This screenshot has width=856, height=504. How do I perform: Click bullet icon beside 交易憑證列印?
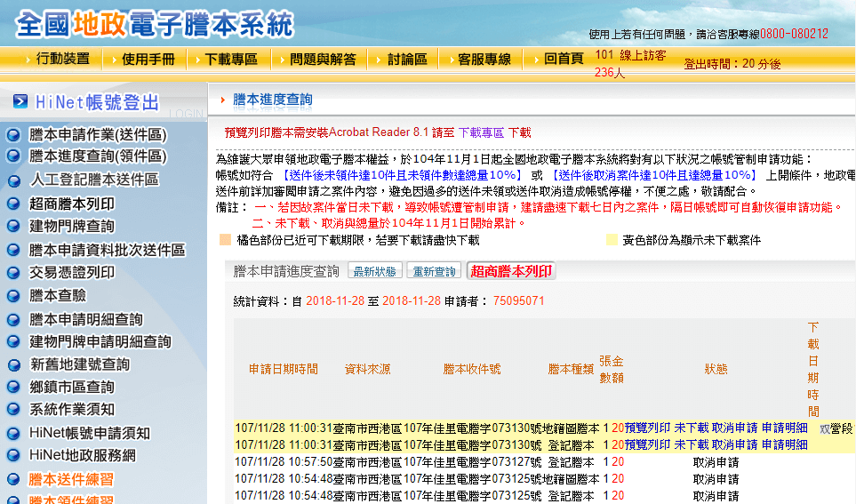[x=13, y=273]
